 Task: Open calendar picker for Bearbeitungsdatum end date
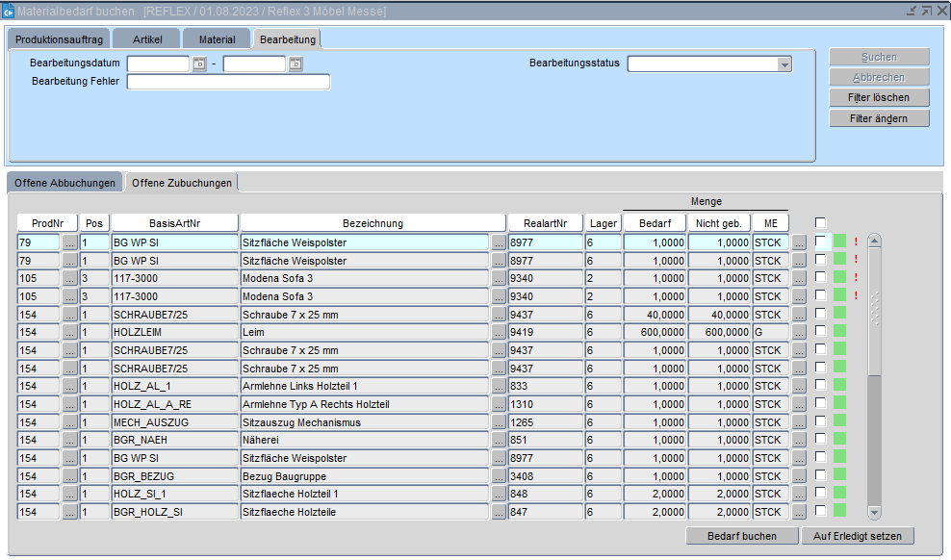point(296,64)
